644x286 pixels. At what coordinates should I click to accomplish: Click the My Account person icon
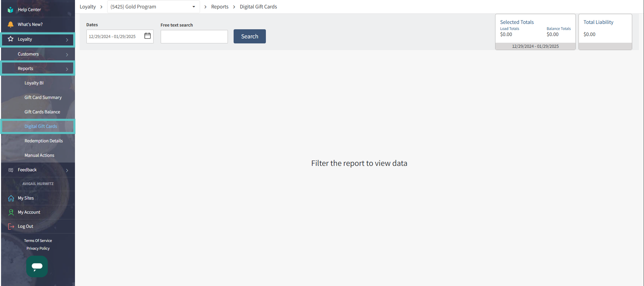click(x=11, y=212)
